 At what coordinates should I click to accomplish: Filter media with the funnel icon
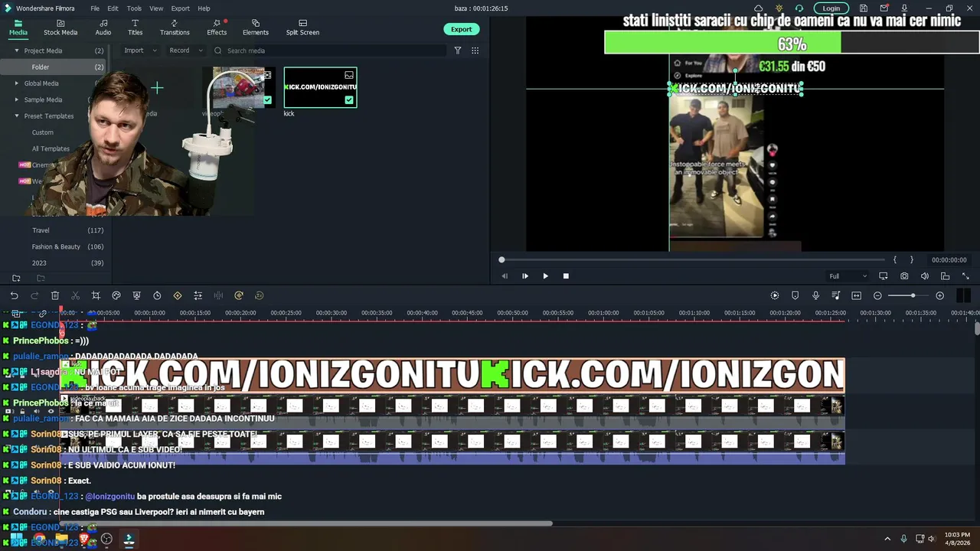pyautogui.click(x=458, y=51)
